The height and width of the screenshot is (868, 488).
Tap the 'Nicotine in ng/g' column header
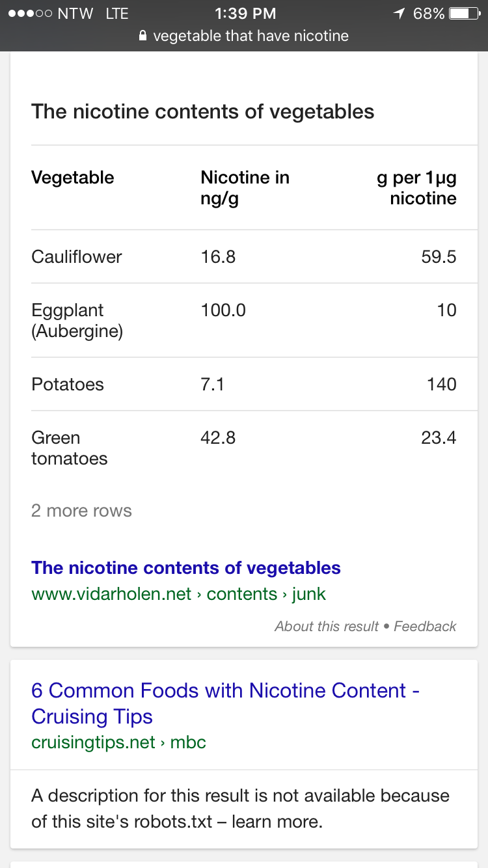[245, 187]
